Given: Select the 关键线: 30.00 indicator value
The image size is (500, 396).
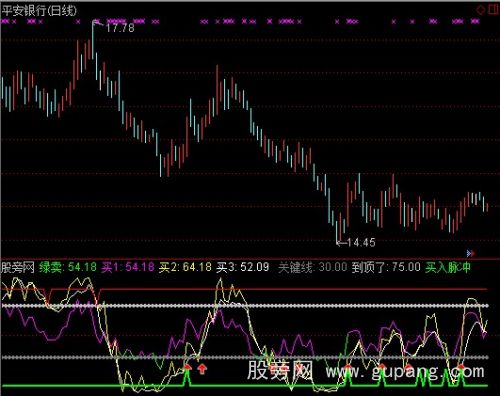Looking at the screenshot, I should (x=313, y=267).
